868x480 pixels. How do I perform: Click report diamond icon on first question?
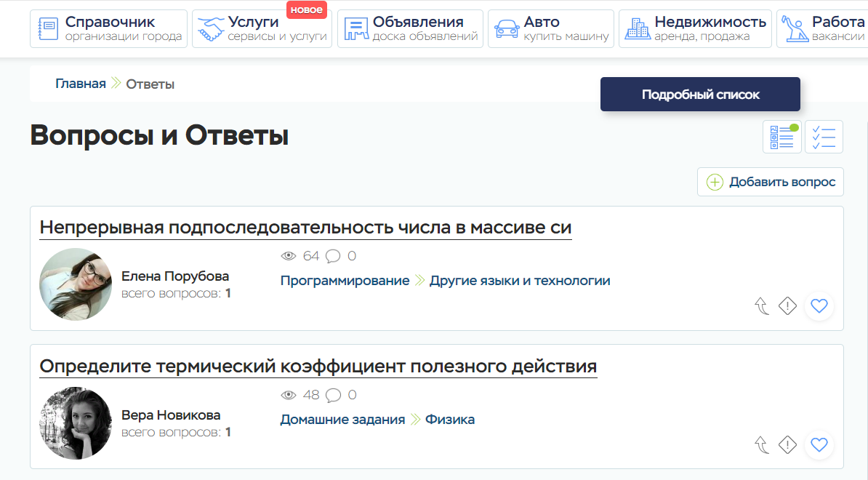point(787,306)
